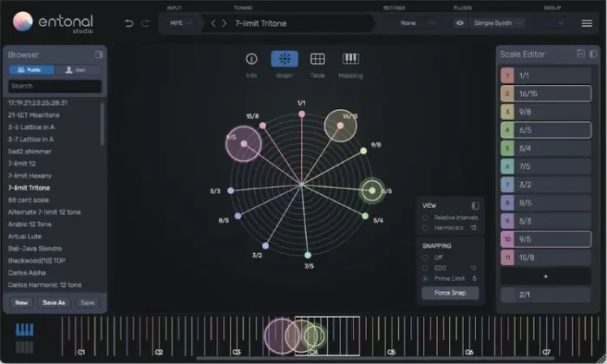
Task: Turn snapping Off
Action: pos(425,257)
